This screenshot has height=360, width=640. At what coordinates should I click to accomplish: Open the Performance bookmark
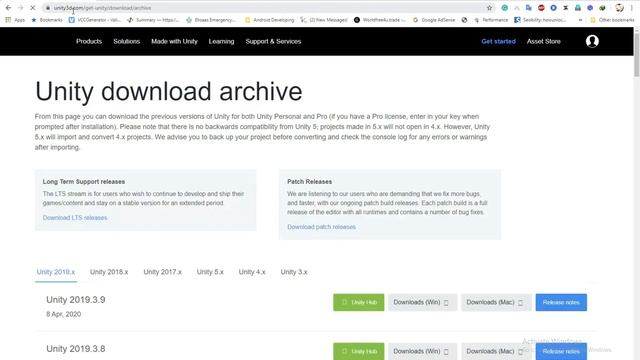491,20
